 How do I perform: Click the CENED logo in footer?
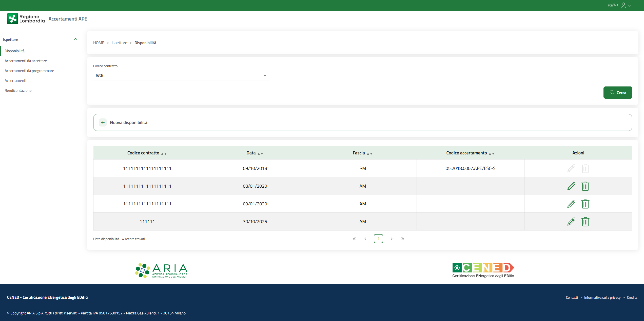coord(483,271)
